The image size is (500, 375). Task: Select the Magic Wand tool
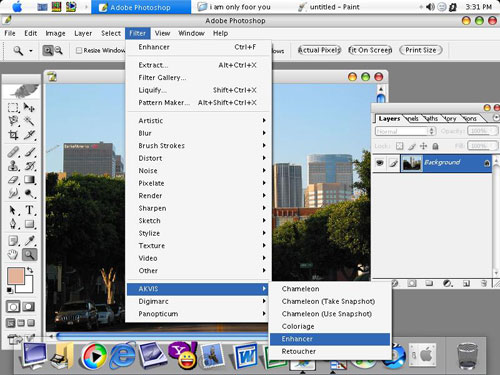29,121
